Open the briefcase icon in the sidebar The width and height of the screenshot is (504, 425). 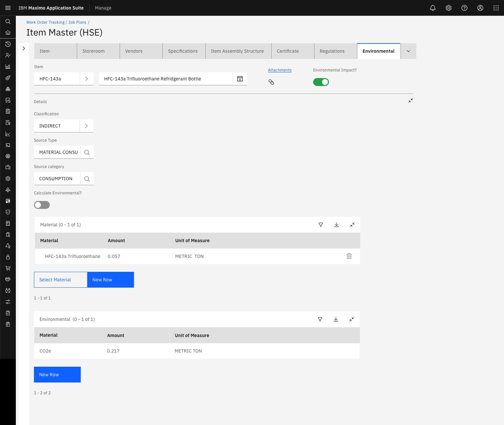pyautogui.click(x=8, y=167)
